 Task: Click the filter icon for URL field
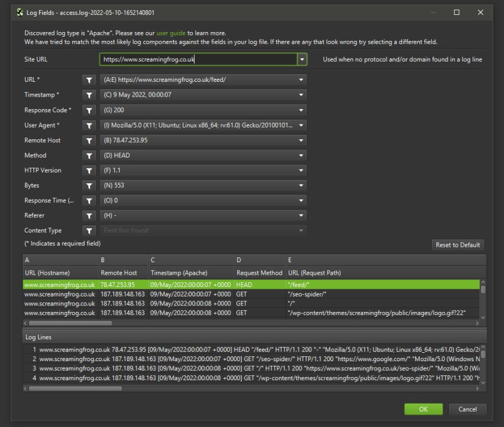pyautogui.click(x=89, y=79)
